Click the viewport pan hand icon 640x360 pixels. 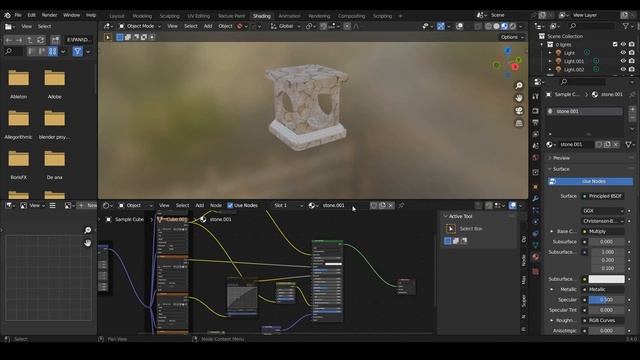tap(519, 98)
